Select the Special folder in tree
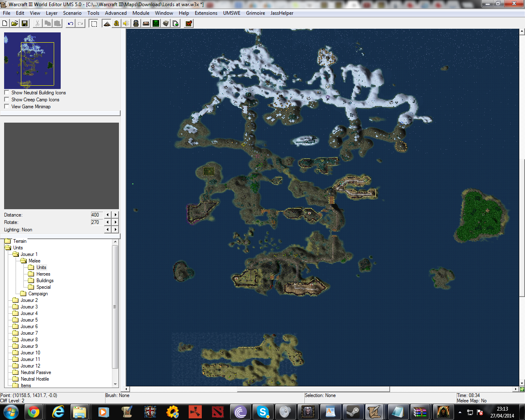This screenshot has height=420, width=525. 43,287
